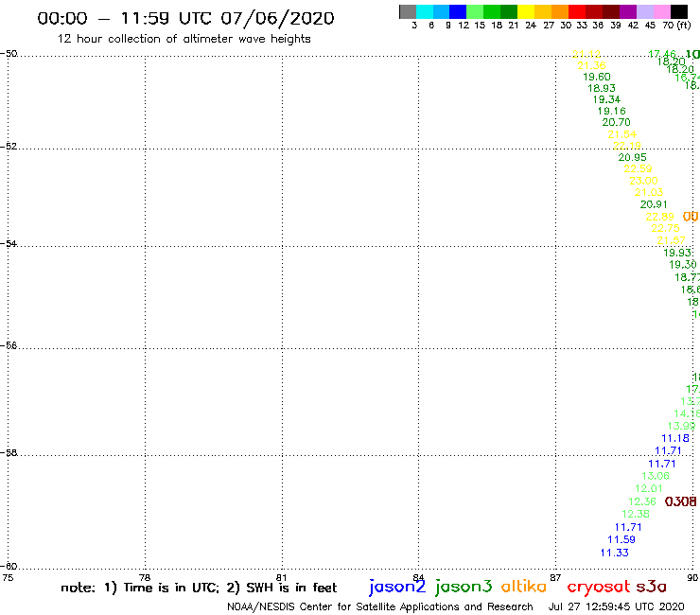Click the 21.03 value
The height and width of the screenshot is (615, 700).
[649, 192]
